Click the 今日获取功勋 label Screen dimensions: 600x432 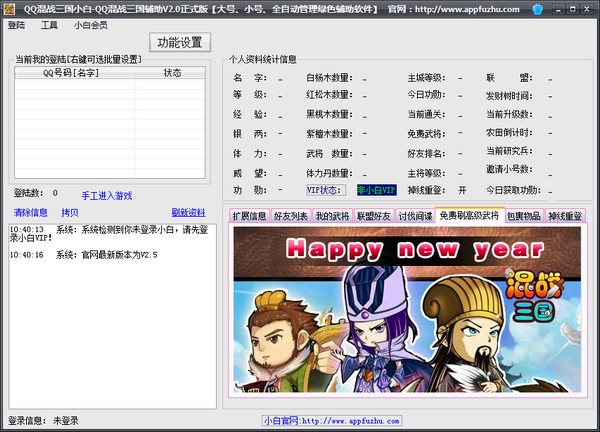[x=514, y=190]
